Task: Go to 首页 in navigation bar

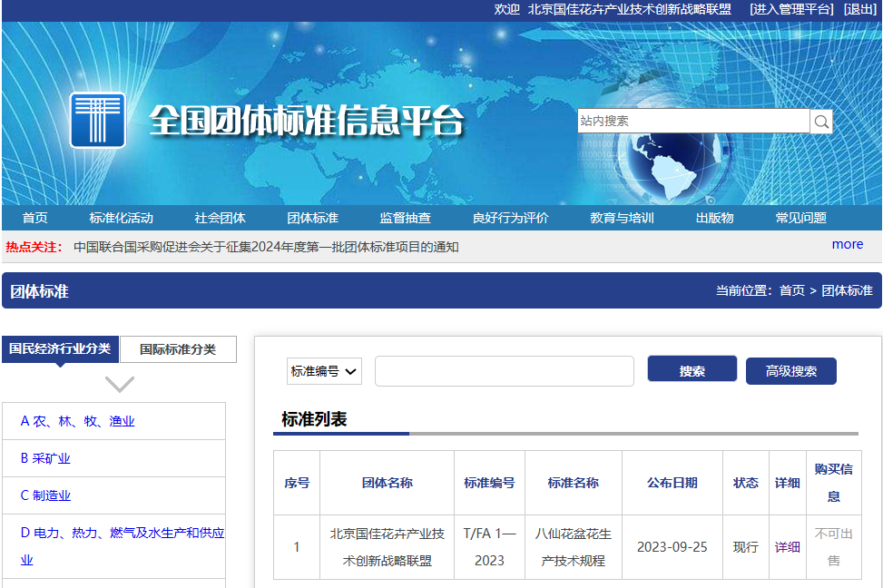Action: coord(34,218)
